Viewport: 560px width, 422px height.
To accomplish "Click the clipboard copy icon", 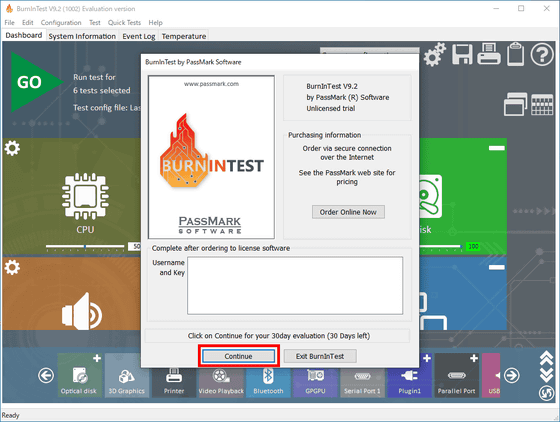I will (515, 54).
